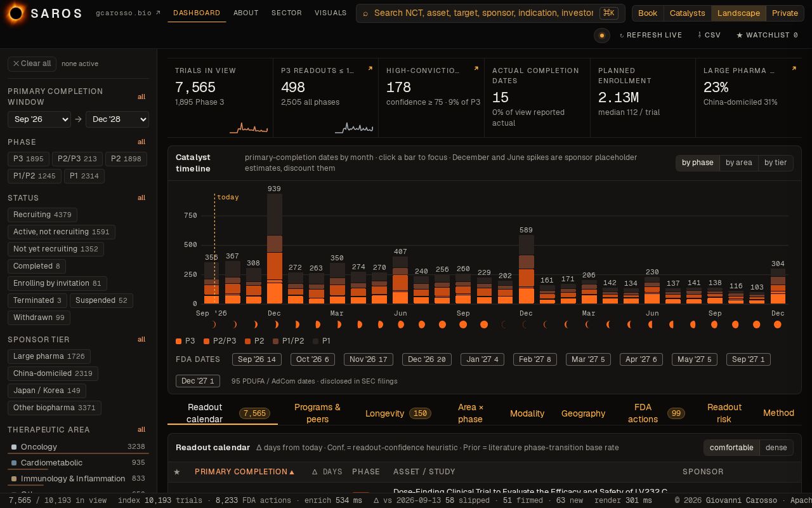Clear all active filters
Screen dimensions: 812x508
click(32, 63)
